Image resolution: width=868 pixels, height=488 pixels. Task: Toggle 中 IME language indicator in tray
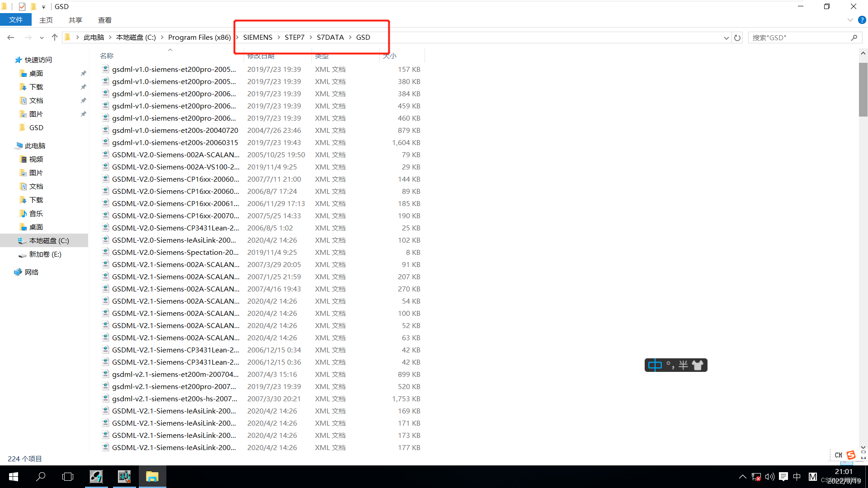point(797,477)
